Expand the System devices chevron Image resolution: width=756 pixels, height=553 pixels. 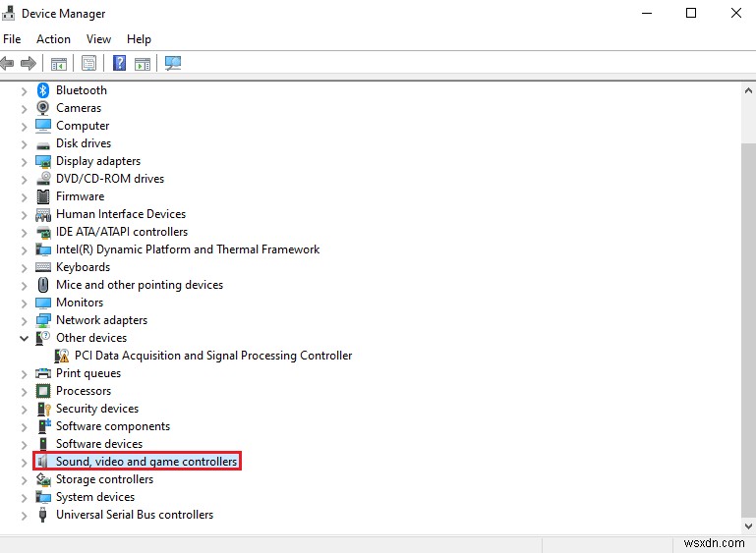point(24,498)
